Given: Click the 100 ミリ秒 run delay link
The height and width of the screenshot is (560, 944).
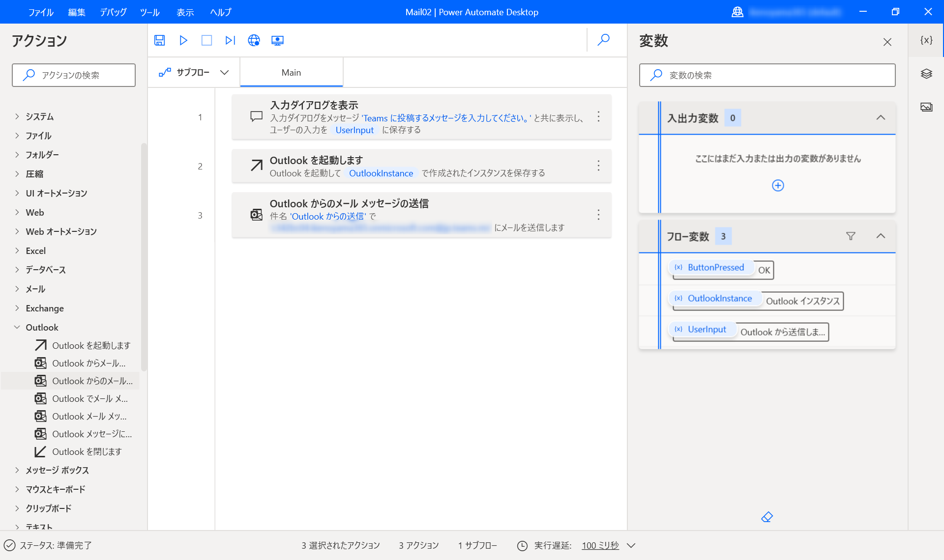Looking at the screenshot, I should [600, 545].
